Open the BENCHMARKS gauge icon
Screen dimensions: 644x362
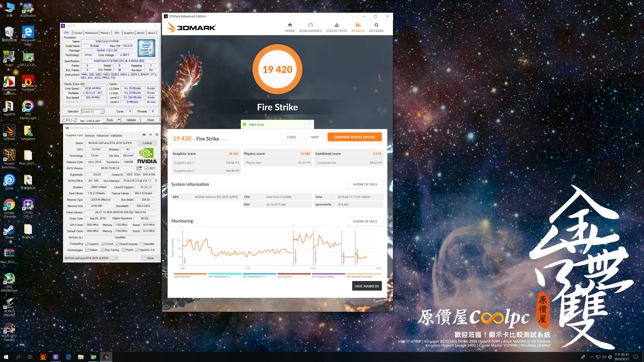310,25
